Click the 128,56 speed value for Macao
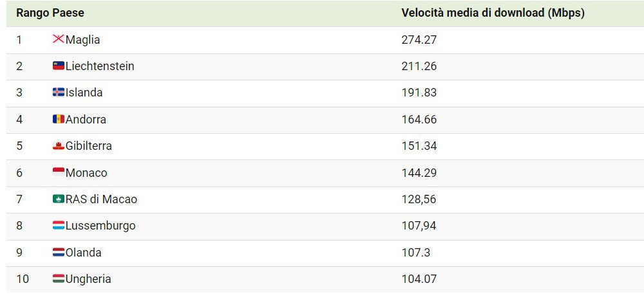Viewport: 644px width, 308px height. (x=419, y=199)
